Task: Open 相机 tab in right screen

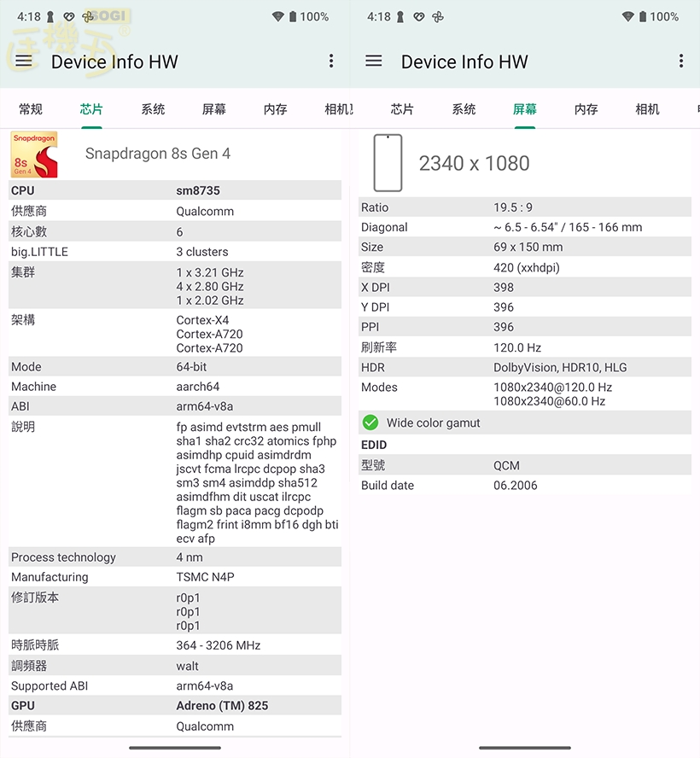Action: (x=647, y=109)
